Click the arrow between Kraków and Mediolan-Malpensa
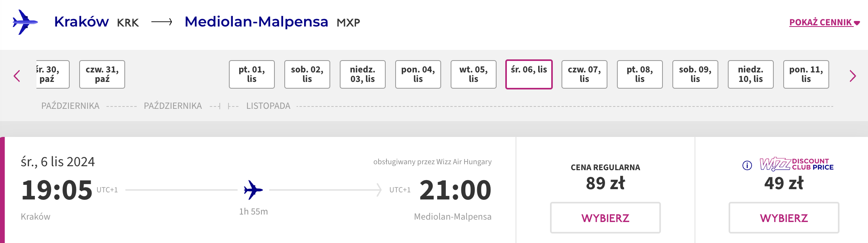The width and height of the screenshot is (868, 243). [162, 22]
